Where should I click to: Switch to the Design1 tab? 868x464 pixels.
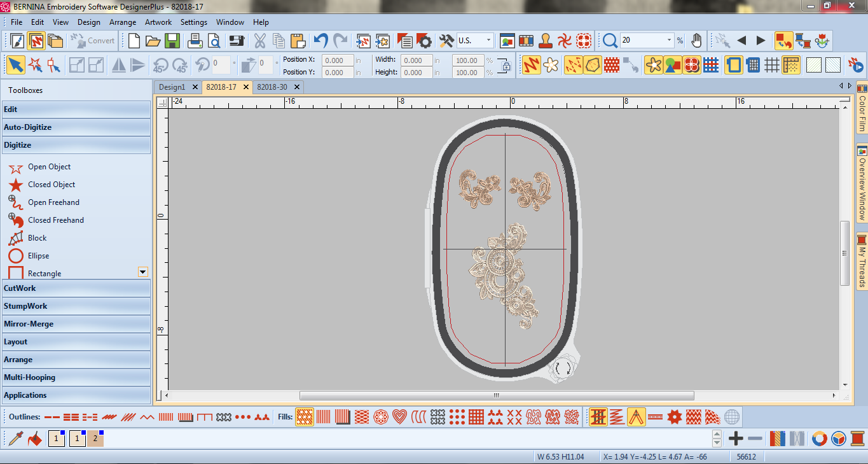[x=172, y=87]
